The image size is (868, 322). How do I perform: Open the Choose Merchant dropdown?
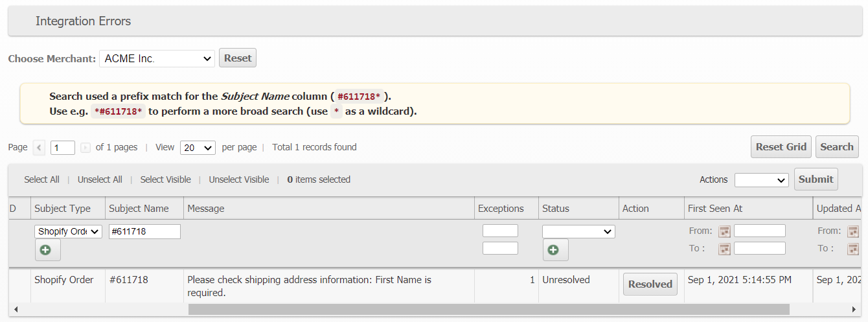(157, 58)
